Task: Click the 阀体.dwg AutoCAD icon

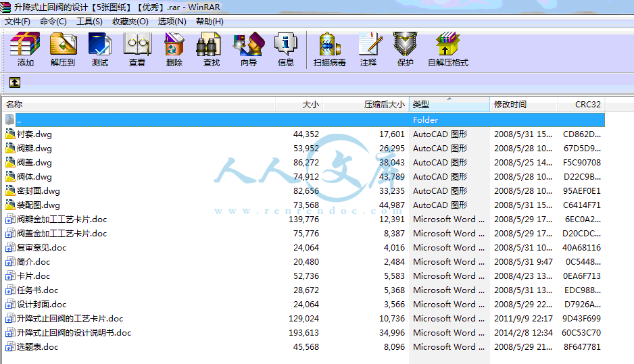Action: click(10, 176)
